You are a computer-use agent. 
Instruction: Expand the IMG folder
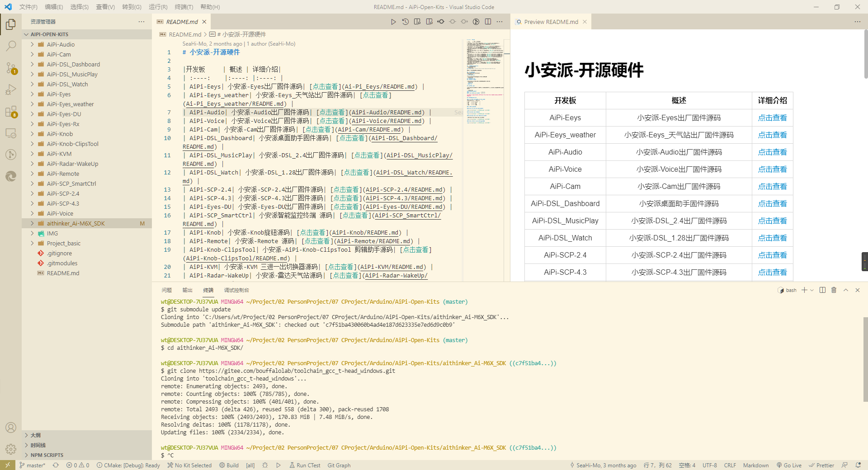point(32,233)
